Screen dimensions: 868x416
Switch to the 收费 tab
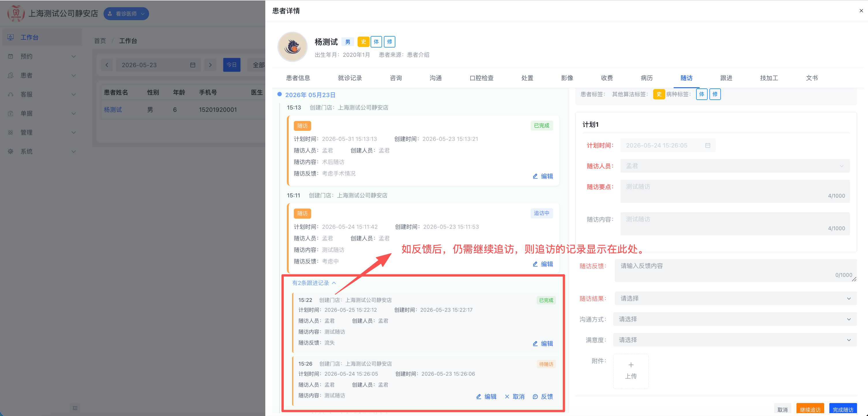click(607, 78)
